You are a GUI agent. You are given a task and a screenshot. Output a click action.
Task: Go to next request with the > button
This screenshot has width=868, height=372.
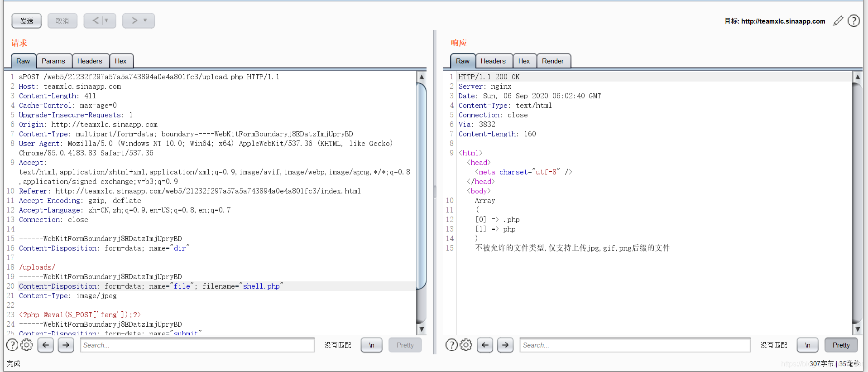(x=134, y=20)
